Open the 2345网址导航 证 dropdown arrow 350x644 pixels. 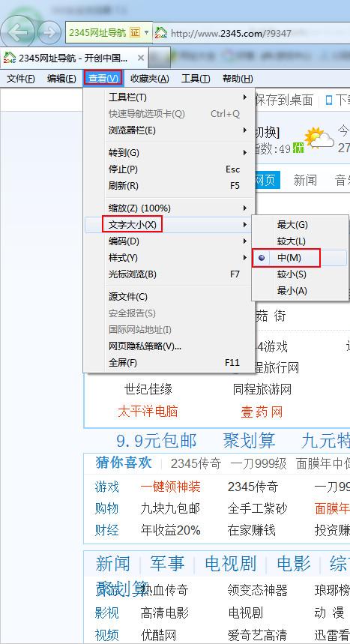(x=147, y=33)
